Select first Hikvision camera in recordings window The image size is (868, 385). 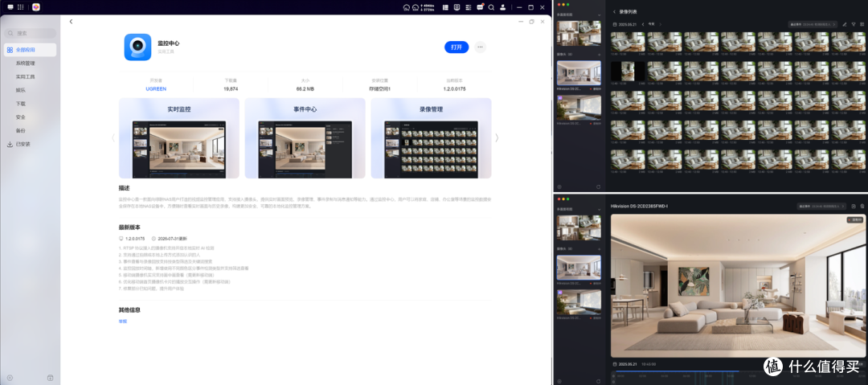pyautogui.click(x=579, y=74)
